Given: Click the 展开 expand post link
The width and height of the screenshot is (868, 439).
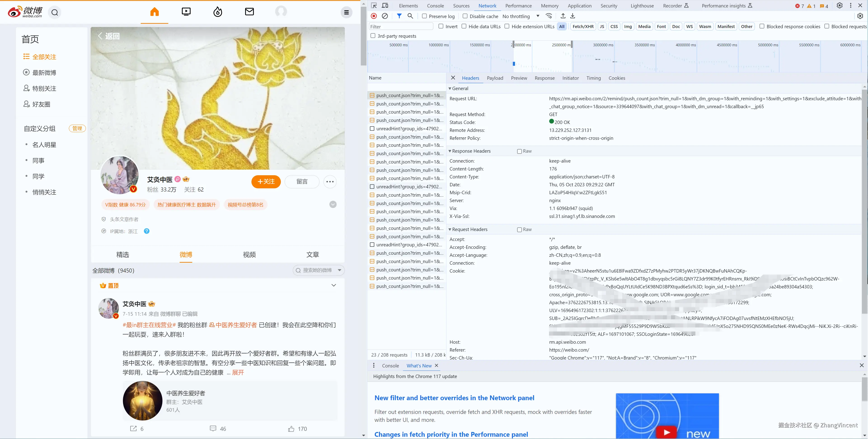Looking at the screenshot, I should 238,372.
